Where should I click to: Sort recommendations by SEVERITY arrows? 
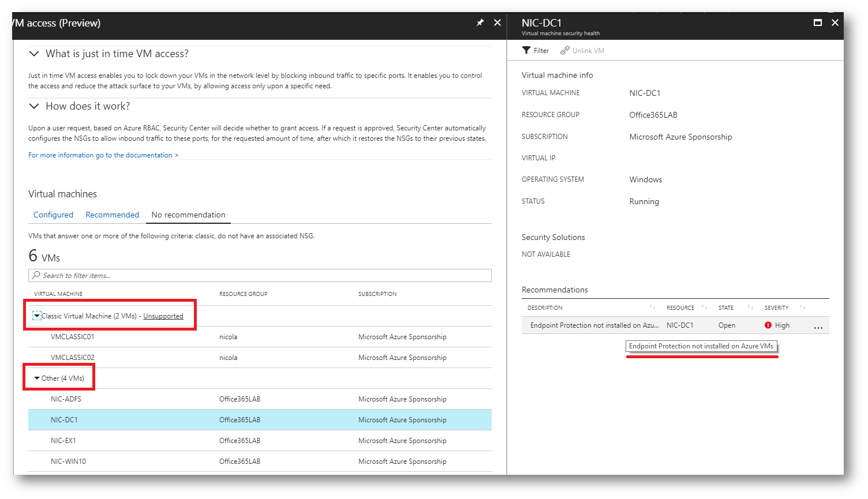802,307
